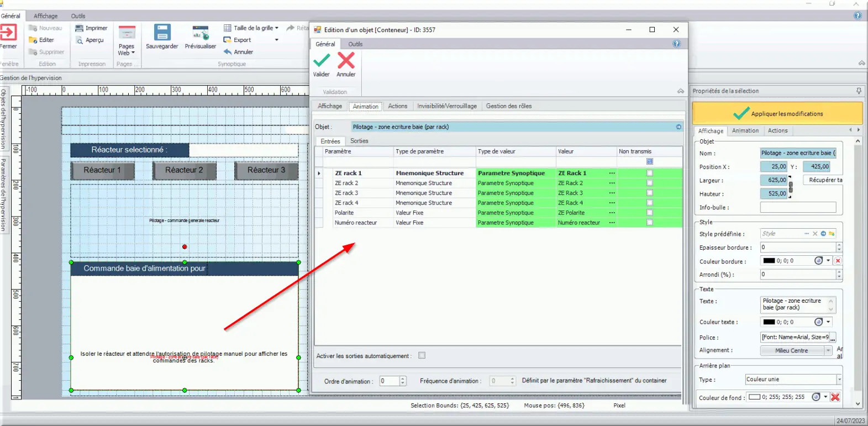The image size is (868, 426).
Task: Click the Couleur texte black swatch
Action: coord(769,322)
